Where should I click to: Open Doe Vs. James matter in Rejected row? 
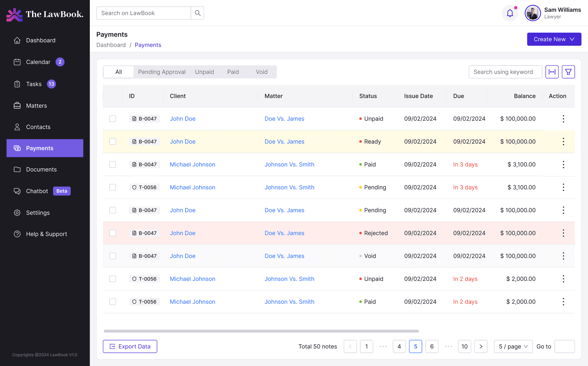click(x=284, y=233)
